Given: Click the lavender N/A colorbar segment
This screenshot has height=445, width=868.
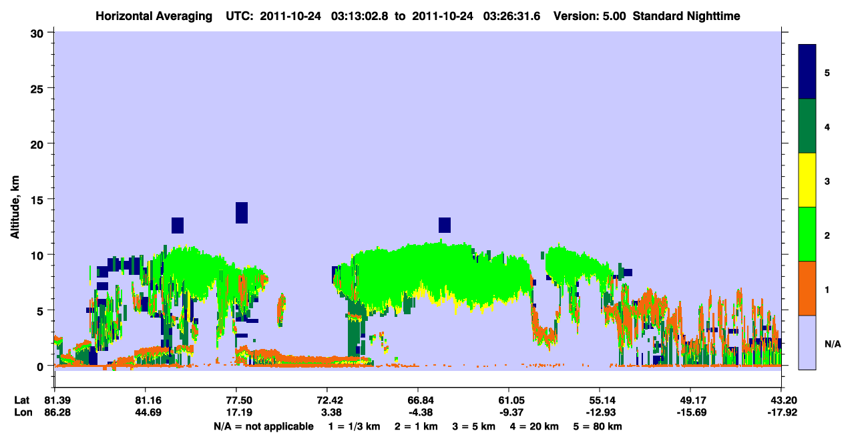Looking at the screenshot, I should click(x=807, y=342).
